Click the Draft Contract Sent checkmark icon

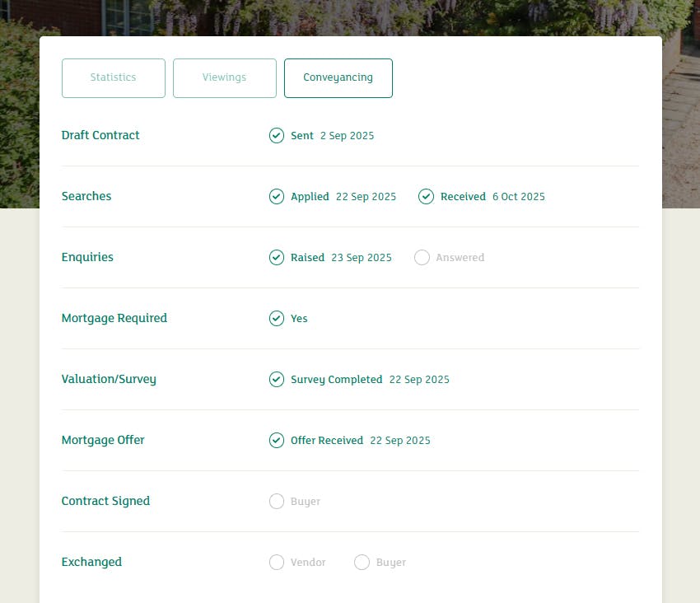coord(277,136)
